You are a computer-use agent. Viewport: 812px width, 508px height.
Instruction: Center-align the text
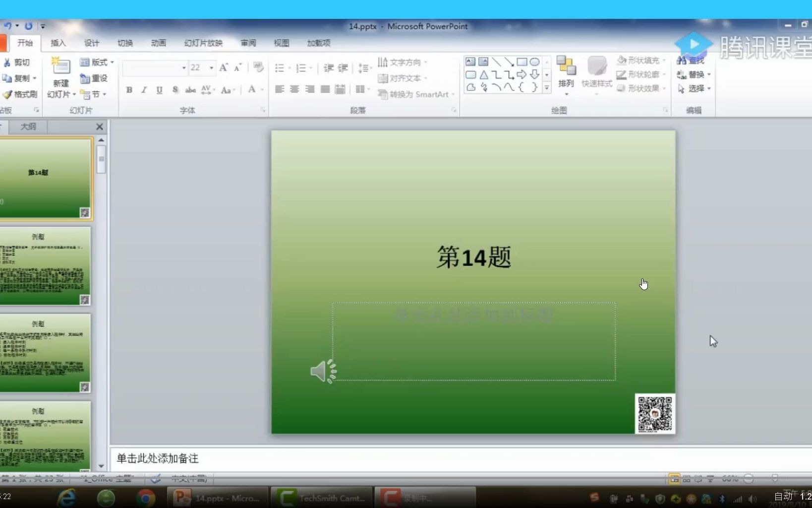(x=294, y=89)
